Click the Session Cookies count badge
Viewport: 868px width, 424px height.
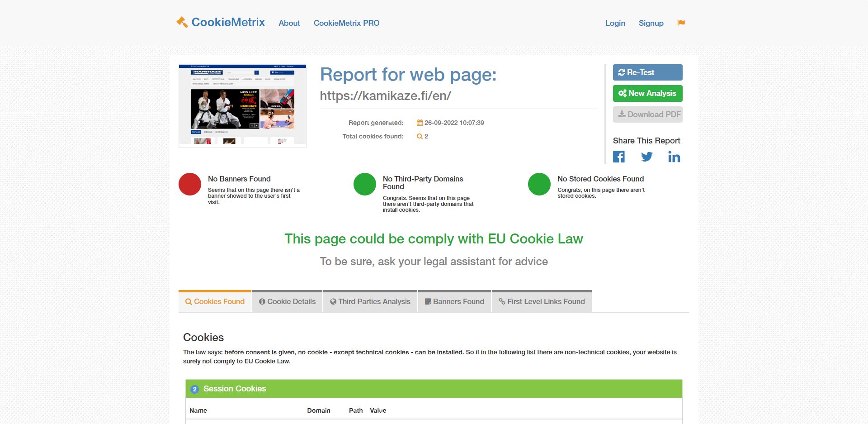coord(195,389)
